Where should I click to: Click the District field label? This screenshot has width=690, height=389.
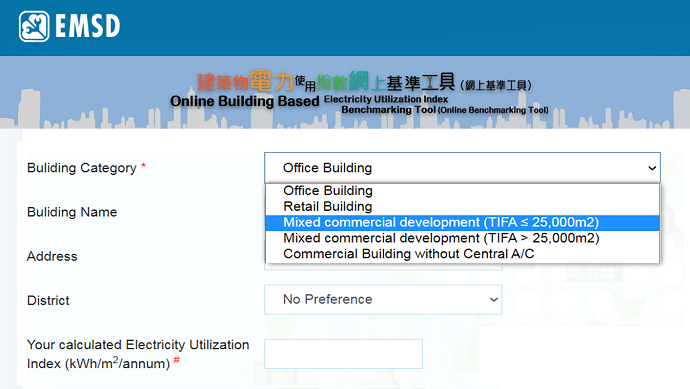48,301
